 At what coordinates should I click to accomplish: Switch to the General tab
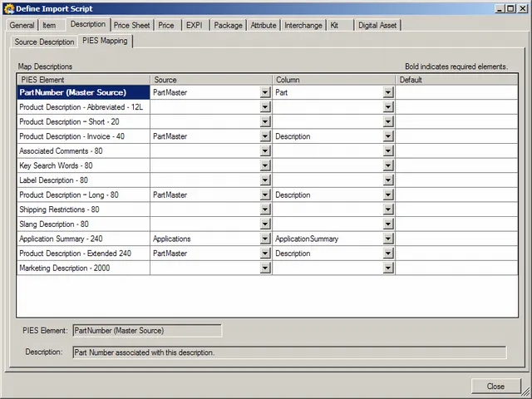click(x=22, y=26)
